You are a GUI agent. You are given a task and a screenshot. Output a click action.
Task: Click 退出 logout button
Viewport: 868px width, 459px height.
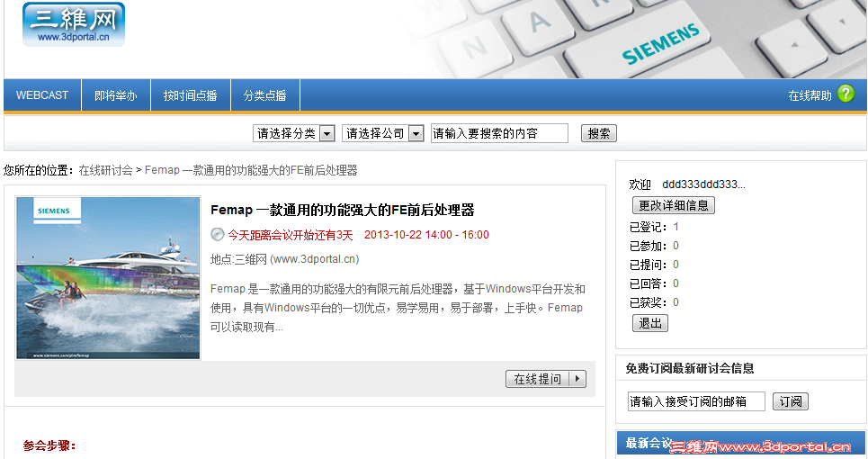click(x=650, y=323)
